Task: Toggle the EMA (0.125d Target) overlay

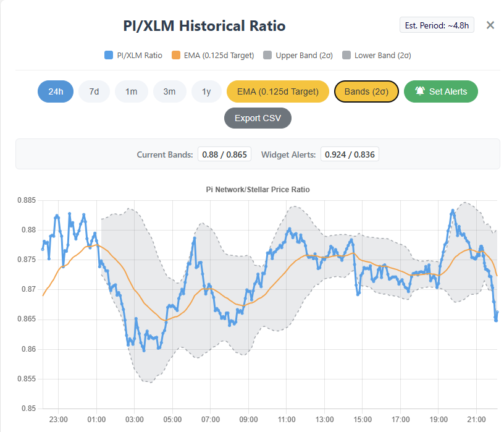Action: (x=277, y=91)
